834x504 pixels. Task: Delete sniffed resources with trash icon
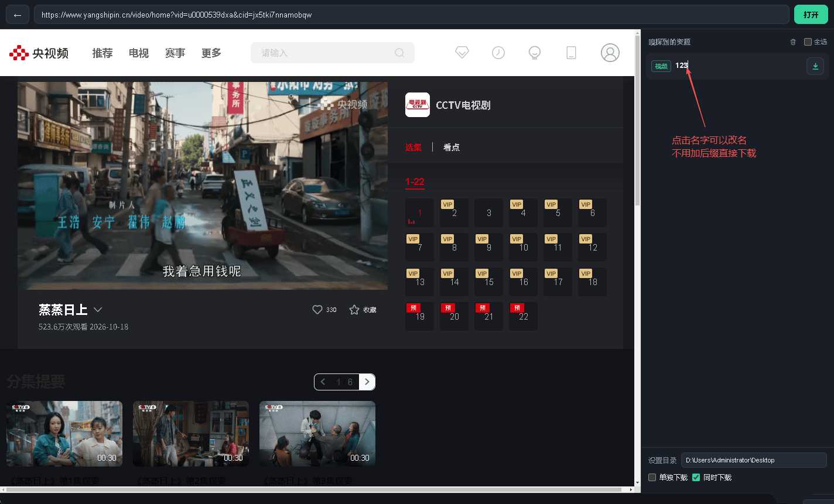(793, 42)
